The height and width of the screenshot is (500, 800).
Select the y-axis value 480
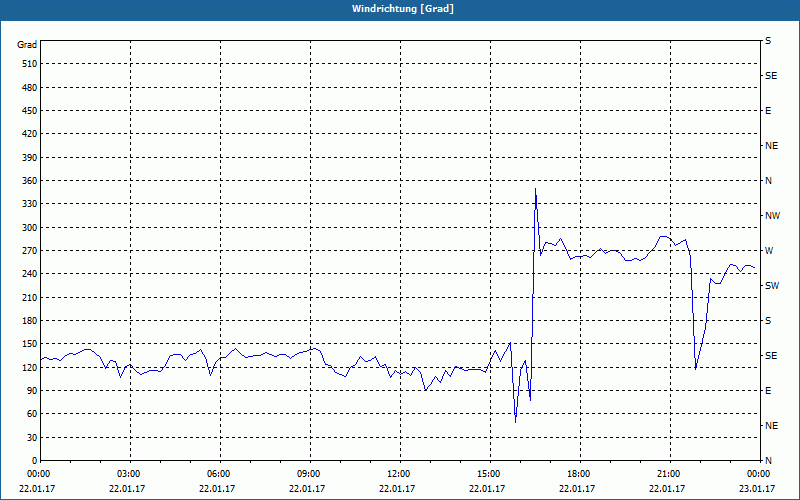30,88
